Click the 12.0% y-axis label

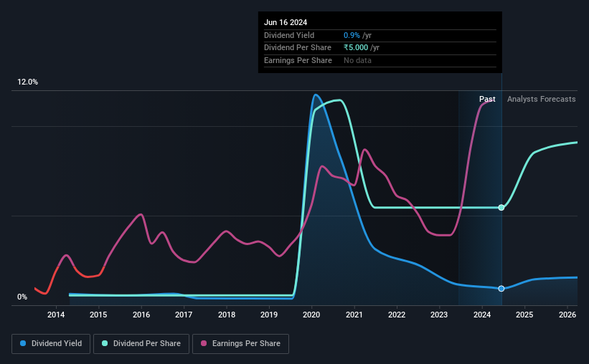(x=27, y=82)
